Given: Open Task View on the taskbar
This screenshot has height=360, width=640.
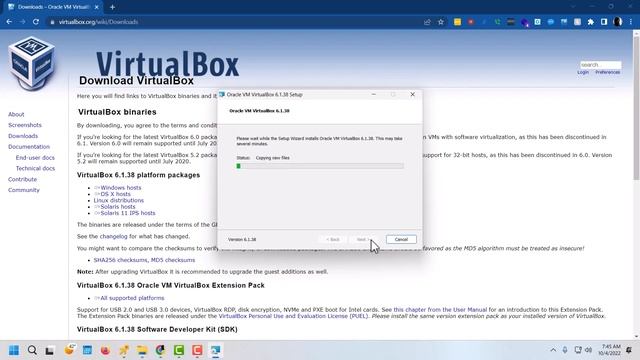Looking at the screenshot, I should click(50, 350).
